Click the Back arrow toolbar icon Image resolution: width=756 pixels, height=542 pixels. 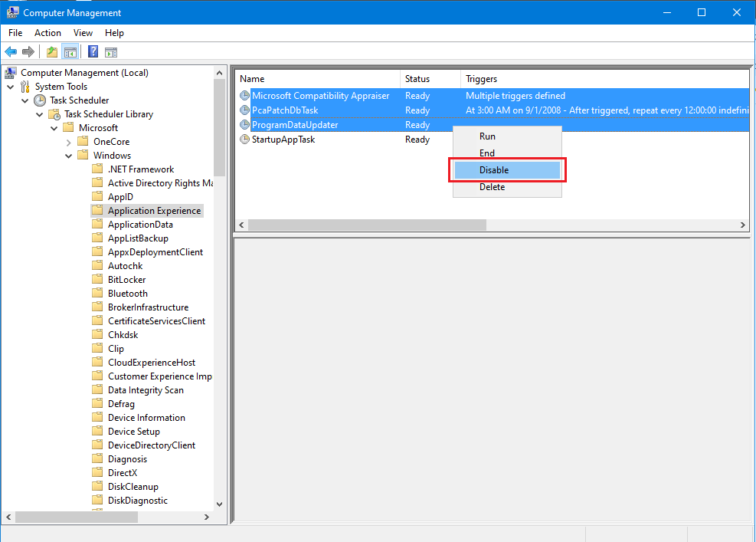pos(11,51)
